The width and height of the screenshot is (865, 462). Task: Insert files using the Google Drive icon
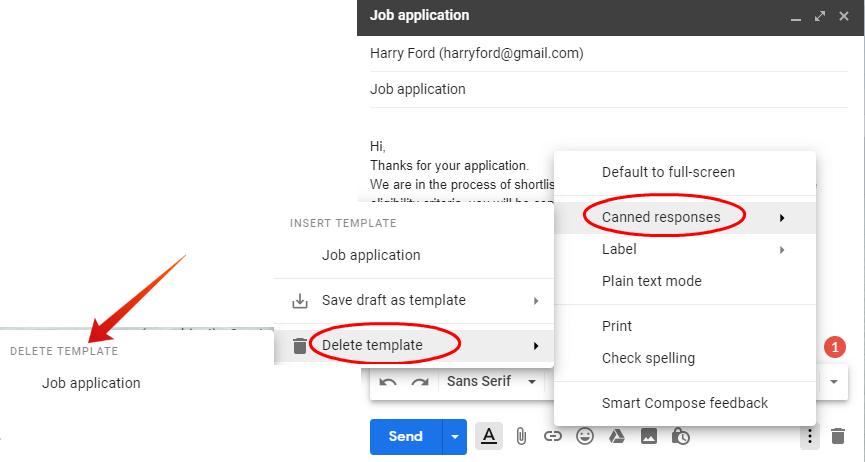click(x=617, y=437)
